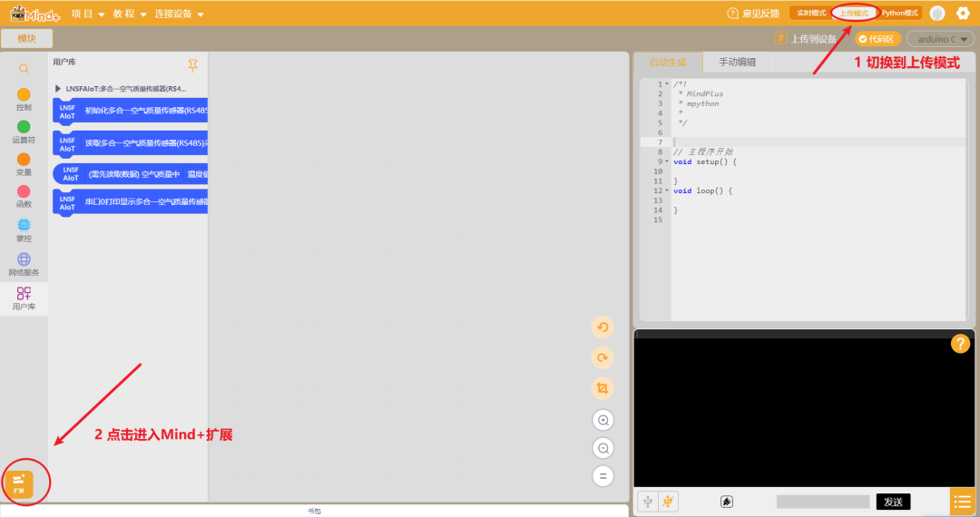The image size is (980, 517).
Task: Select the 用户库 category
Action: [24, 298]
